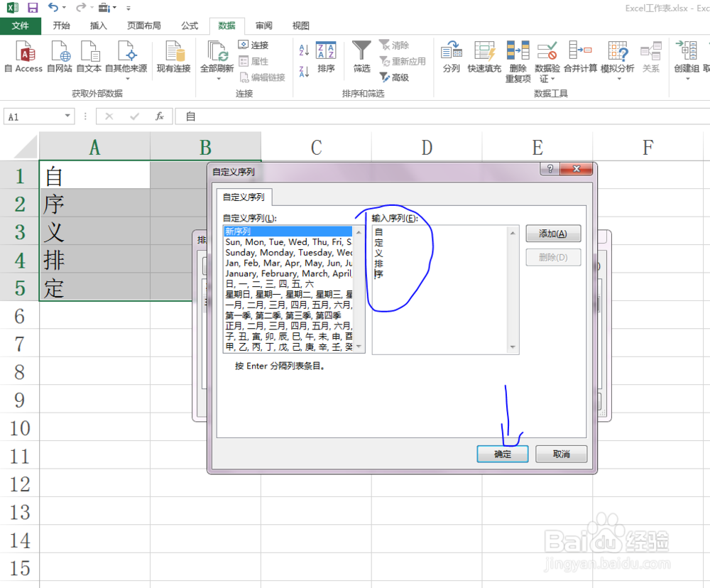The width and height of the screenshot is (710, 588).
Task: Select the 日, 一, 二, 三 list entry
Action: point(288,283)
